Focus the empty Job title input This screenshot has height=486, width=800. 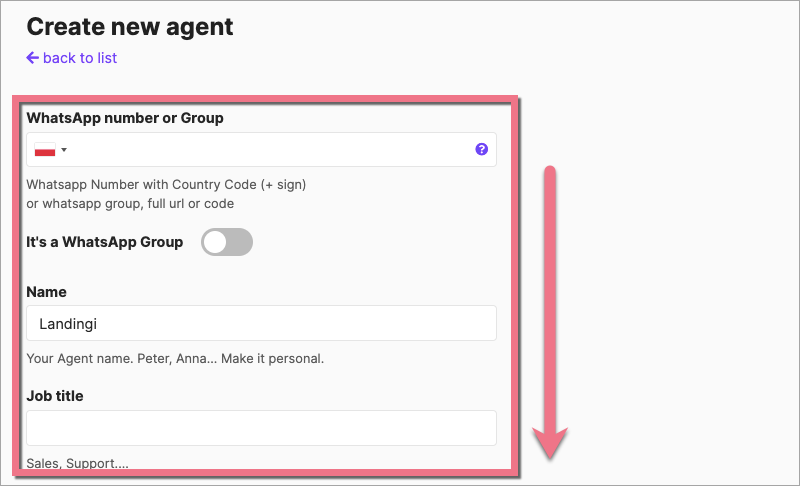(261, 428)
